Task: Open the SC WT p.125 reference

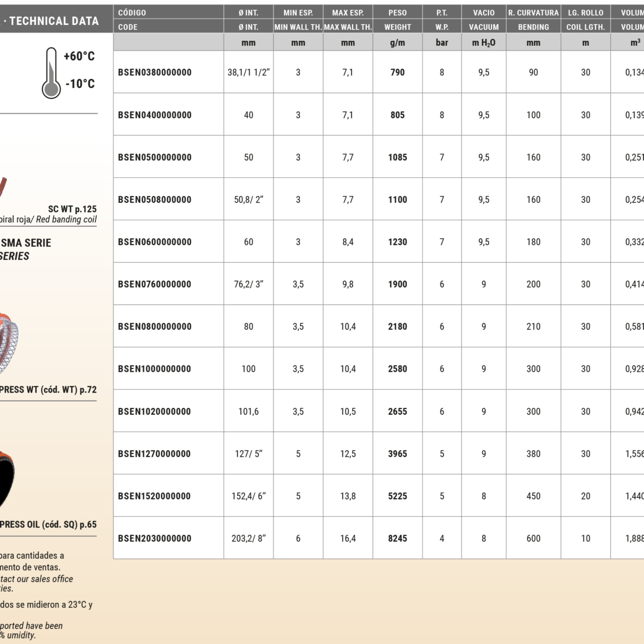Action: pos(72,209)
